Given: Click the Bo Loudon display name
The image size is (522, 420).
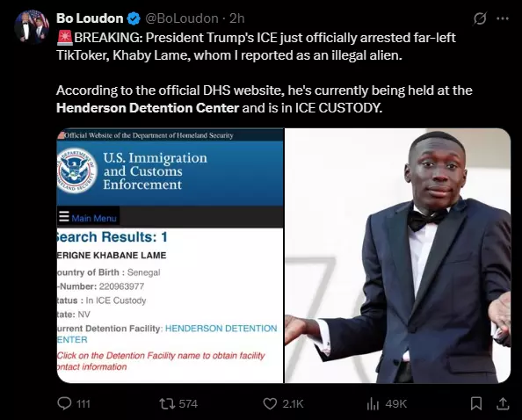Looking at the screenshot, I should coord(90,18).
